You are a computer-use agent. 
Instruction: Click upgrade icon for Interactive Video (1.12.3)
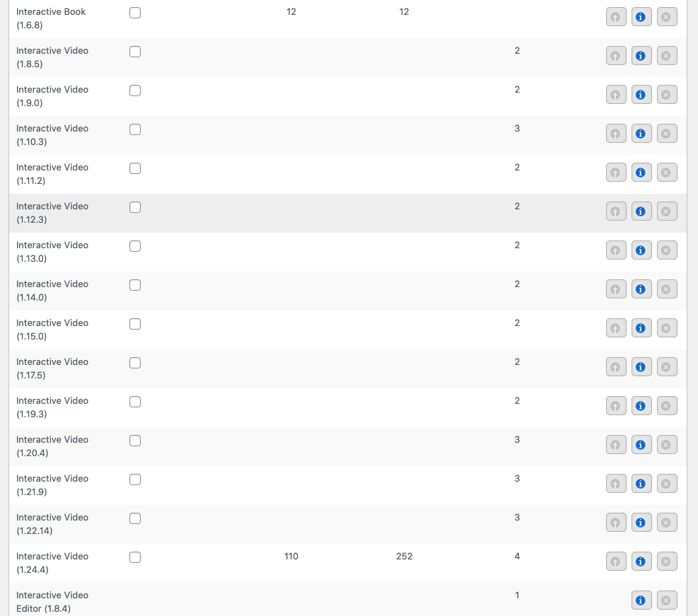point(616,211)
